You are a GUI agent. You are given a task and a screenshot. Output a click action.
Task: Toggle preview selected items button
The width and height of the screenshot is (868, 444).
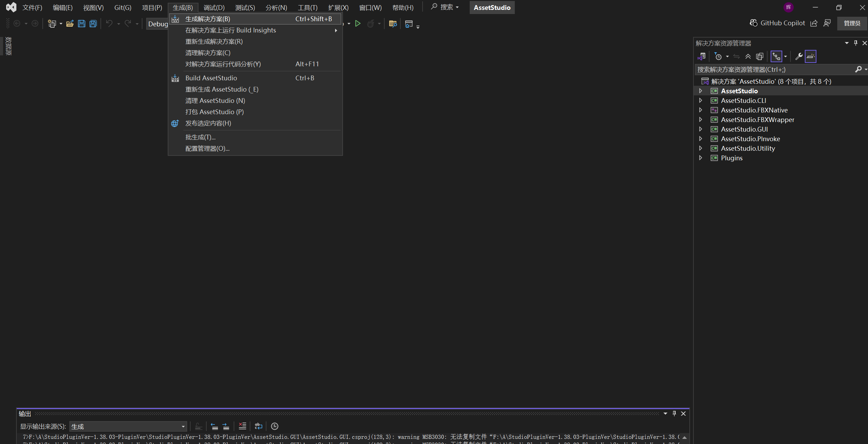(811, 56)
